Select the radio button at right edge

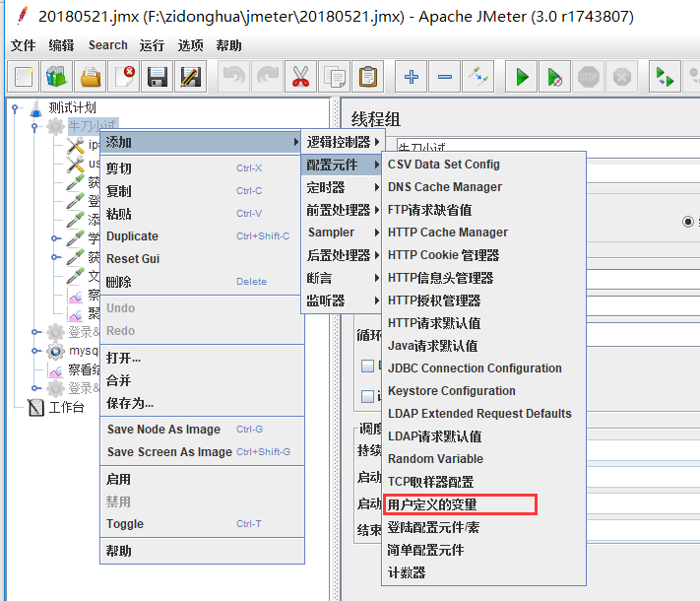tap(688, 222)
